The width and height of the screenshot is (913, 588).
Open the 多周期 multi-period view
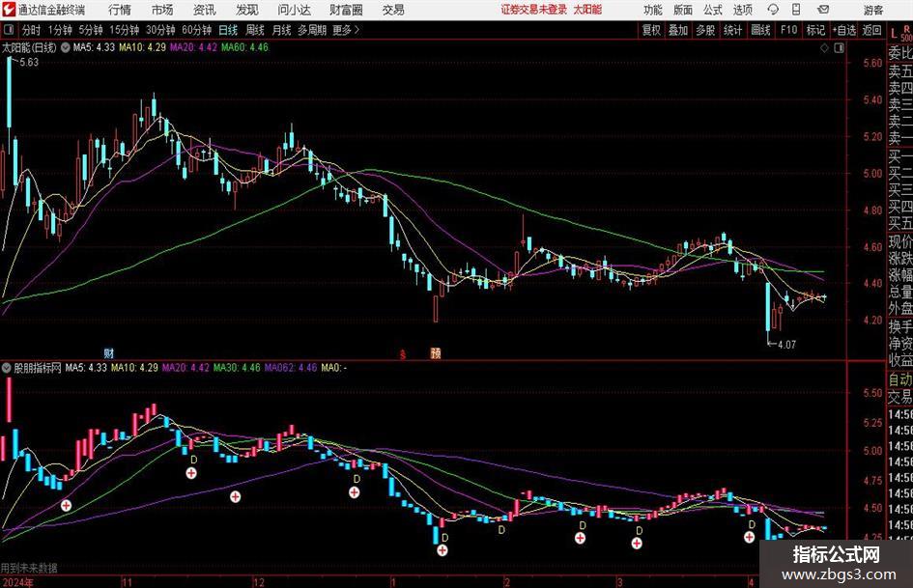(x=312, y=30)
